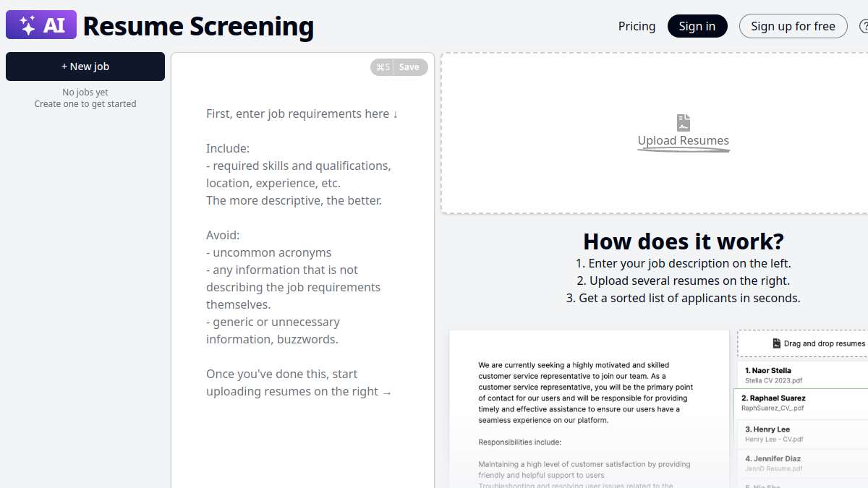Open the Pricing page
Screen dimensions: 868x488
click(x=637, y=26)
